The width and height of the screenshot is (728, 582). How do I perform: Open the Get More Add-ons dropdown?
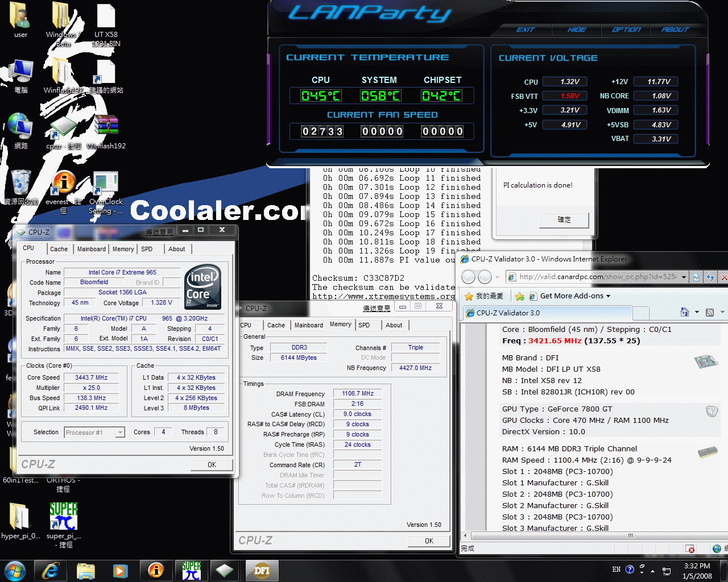574,296
